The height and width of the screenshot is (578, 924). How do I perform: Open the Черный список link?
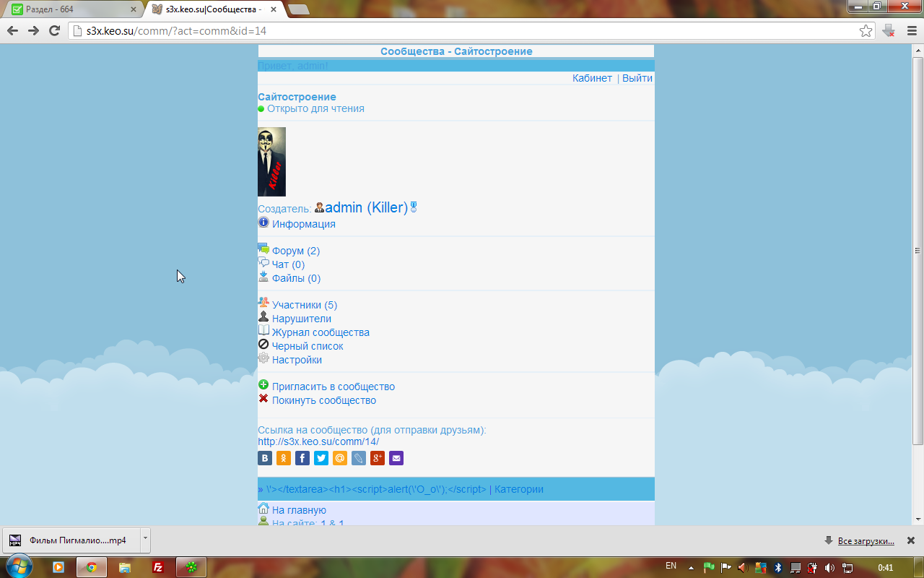[x=308, y=346]
